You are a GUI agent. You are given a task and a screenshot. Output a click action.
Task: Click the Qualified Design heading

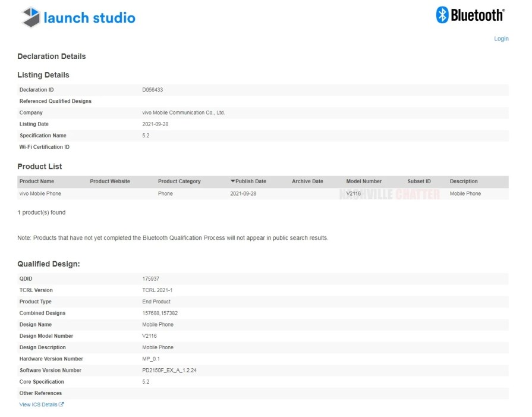[x=49, y=264]
